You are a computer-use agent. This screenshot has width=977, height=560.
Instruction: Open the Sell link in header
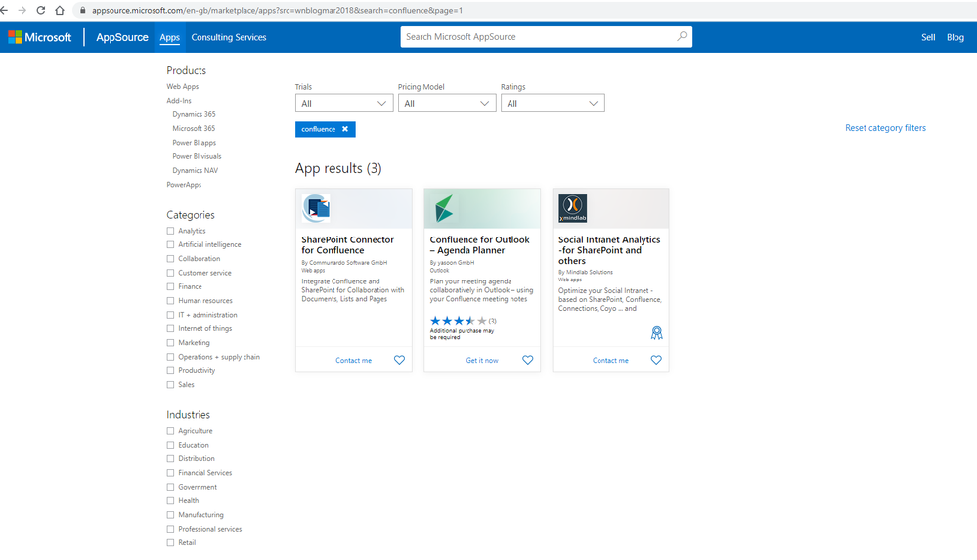[928, 37]
